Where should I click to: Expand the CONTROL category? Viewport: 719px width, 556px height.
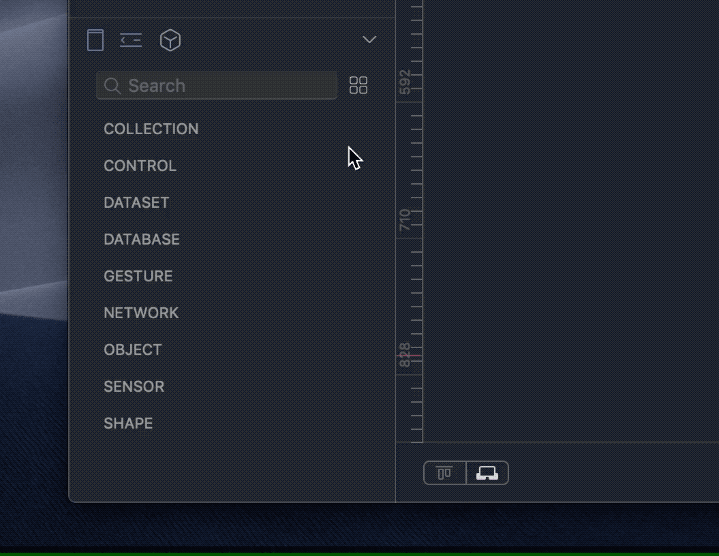(x=140, y=165)
